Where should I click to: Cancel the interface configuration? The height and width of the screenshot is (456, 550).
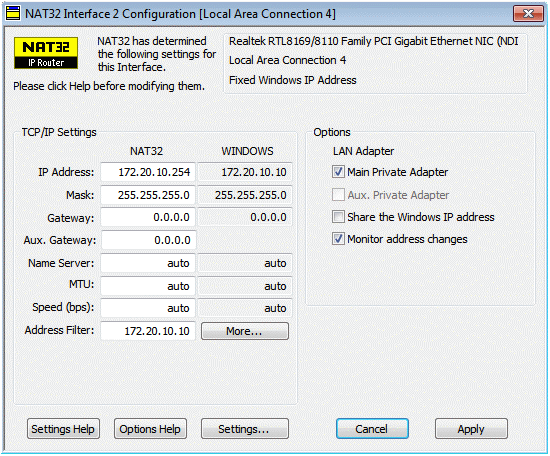pyautogui.click(x=372, y=429)
